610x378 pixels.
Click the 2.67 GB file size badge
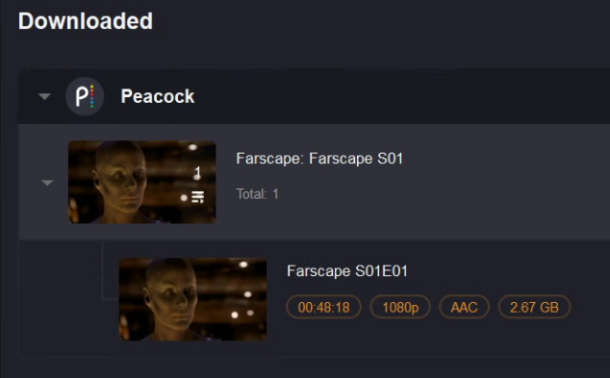(x=534, y=307)
